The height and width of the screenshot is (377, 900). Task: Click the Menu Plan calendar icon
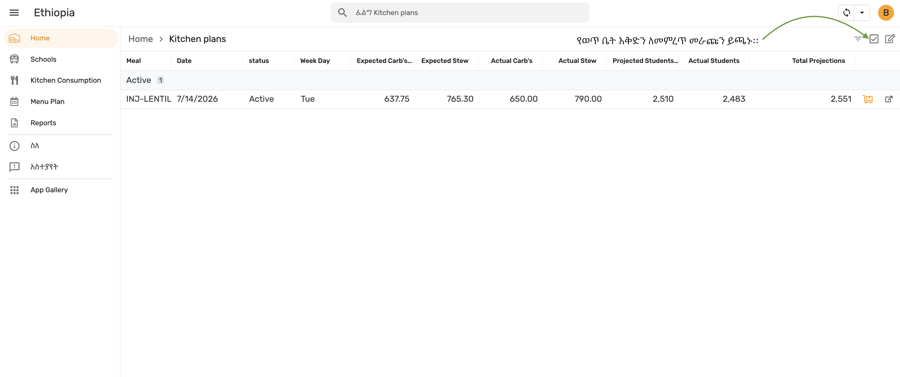(15, 102)
